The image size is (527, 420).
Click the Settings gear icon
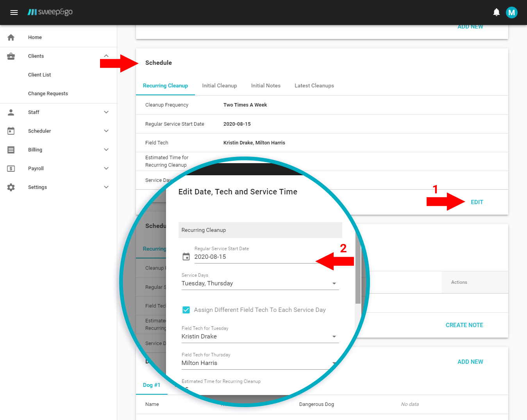pos(11,187)
